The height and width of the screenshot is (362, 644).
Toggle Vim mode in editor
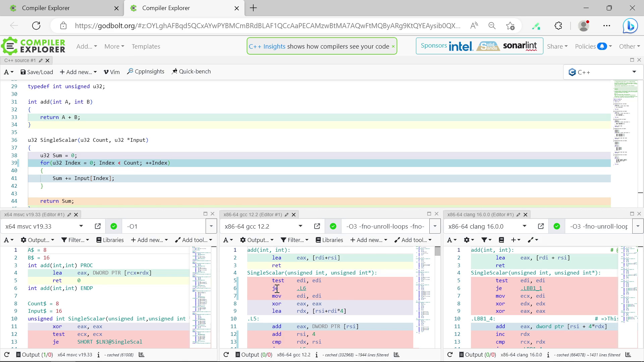click(111, 72)
